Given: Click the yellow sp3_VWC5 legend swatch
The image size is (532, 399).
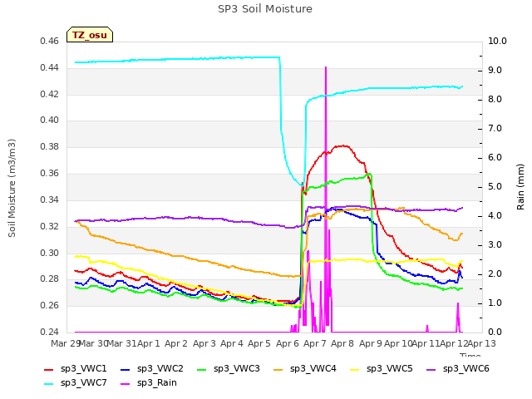Looking at the screenshot, I should (355, 370).
